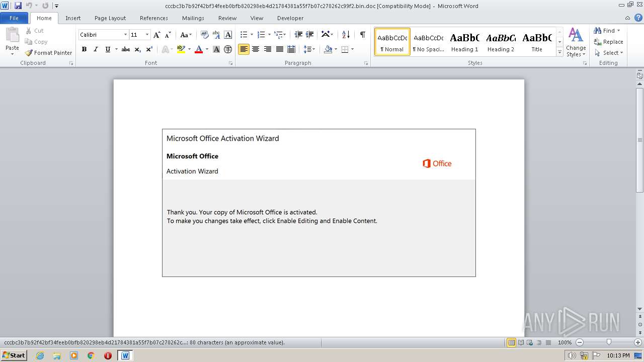Click the Zoom Out minus icon
Viewport: 644px width, 362px height.
[x=579, y=342]
